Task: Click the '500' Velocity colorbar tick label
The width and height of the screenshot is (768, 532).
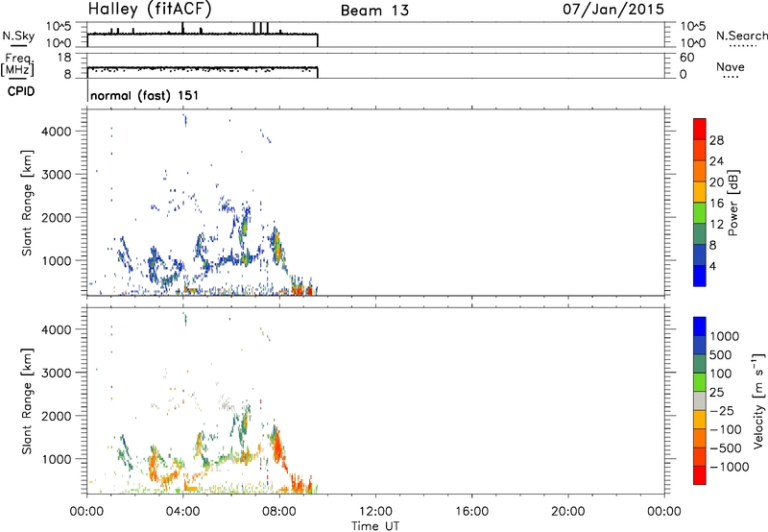Action: (721, 355)
